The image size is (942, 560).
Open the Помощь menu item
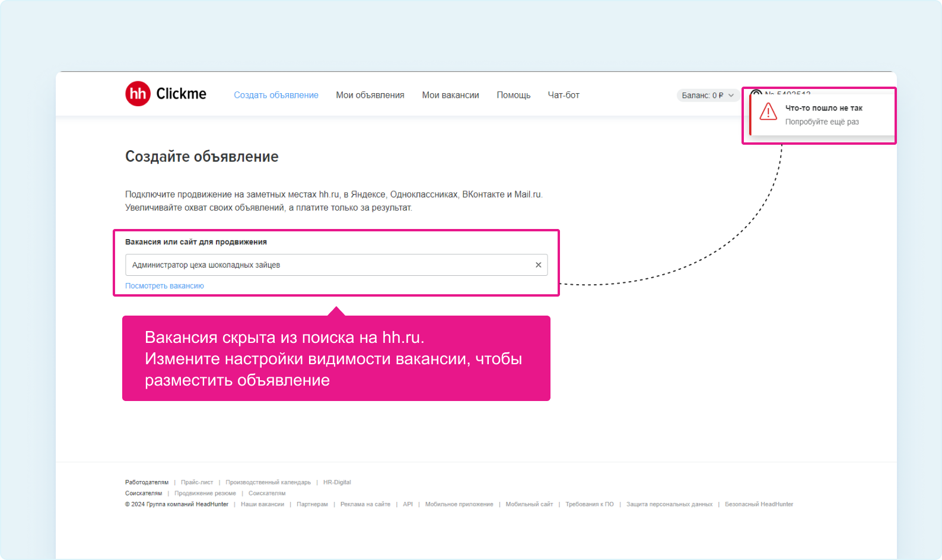coord(514,95)
